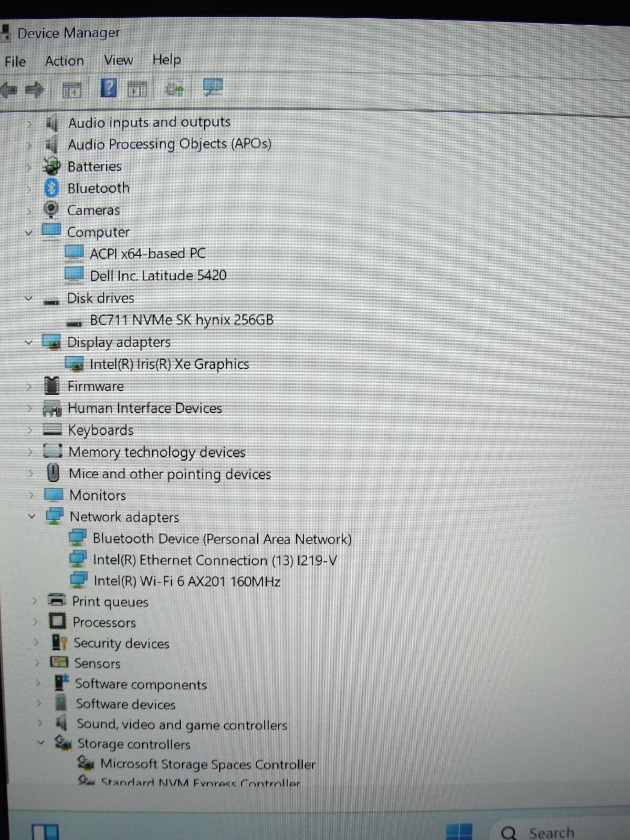The width and height of the screenshot is (630, 840).
Task: Click the Human Interface Devices icon
Action: pyautogui.click(x=52, y=408)
